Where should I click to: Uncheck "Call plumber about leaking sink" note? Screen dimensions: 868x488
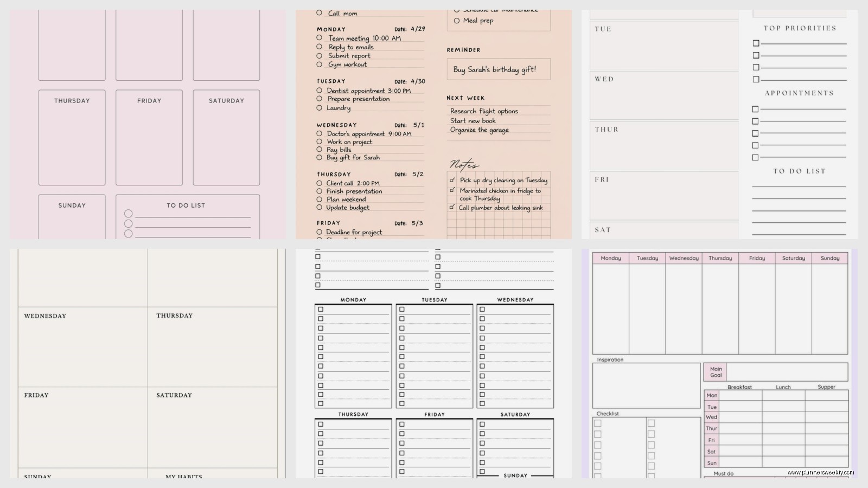pyautogui.click(x=452, y=207)
